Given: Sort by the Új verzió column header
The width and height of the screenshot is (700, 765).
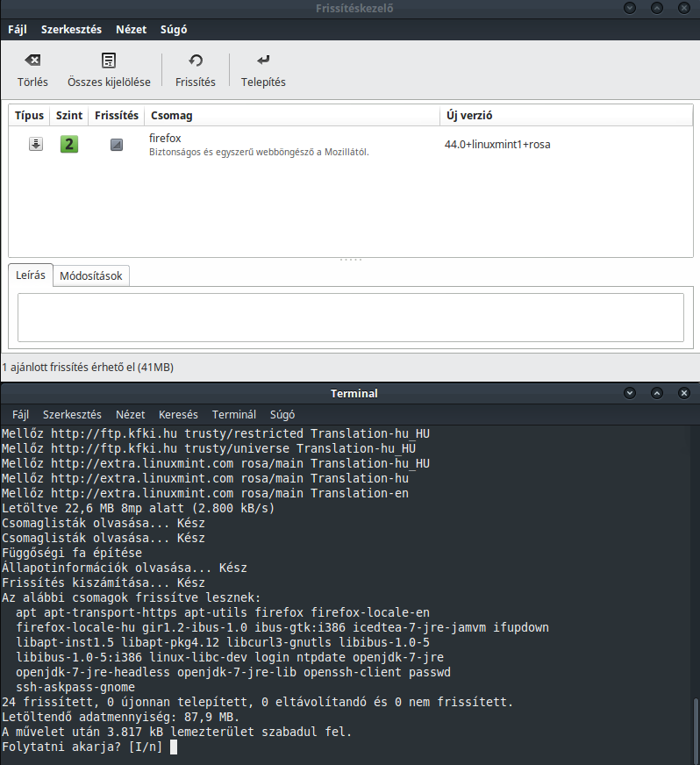Looking at the screenshot, I should coord(567,116).
